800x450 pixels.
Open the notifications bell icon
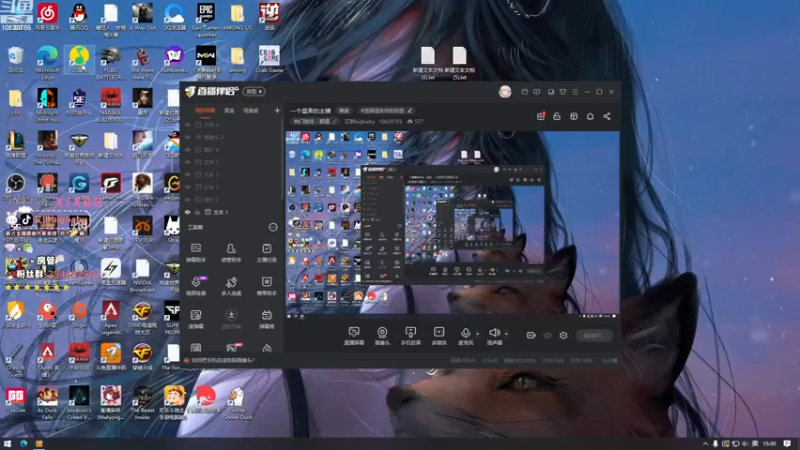point(590,116)
